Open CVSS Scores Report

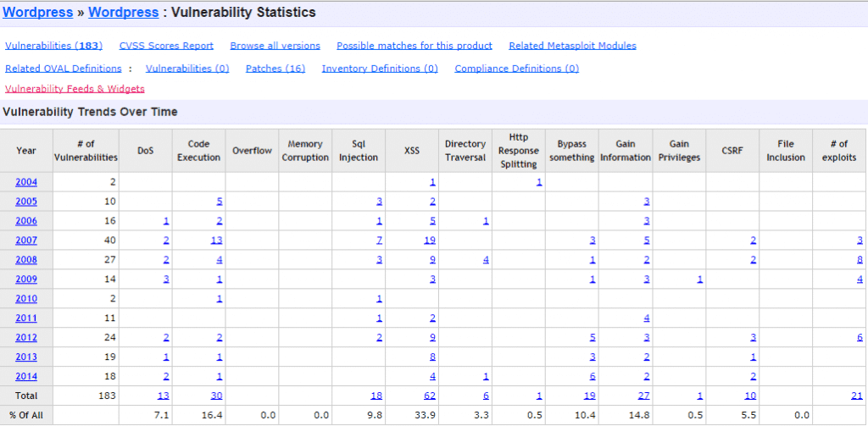coord(166,46)
